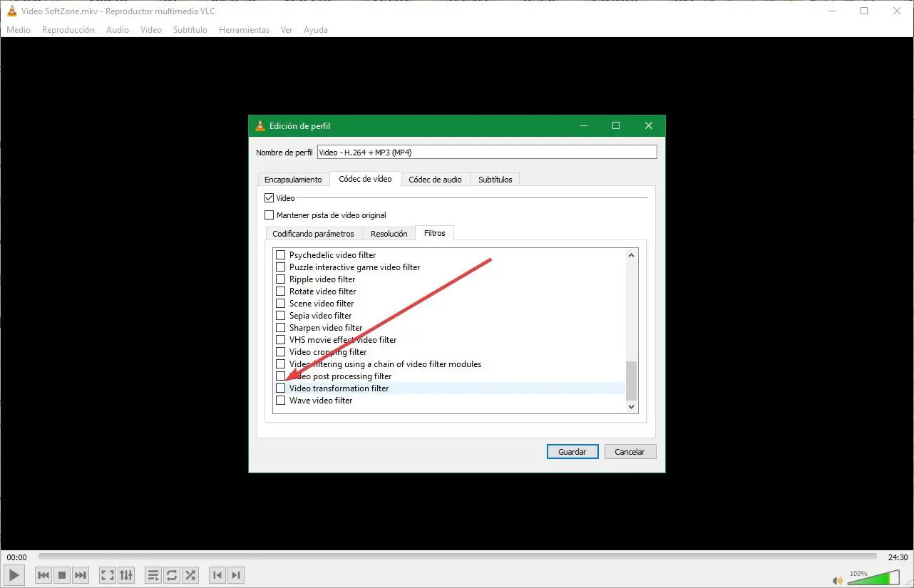This screenshot has height=588, width=914.
Task: Maximize the Edición de perfil dialog
Action: 616,126
